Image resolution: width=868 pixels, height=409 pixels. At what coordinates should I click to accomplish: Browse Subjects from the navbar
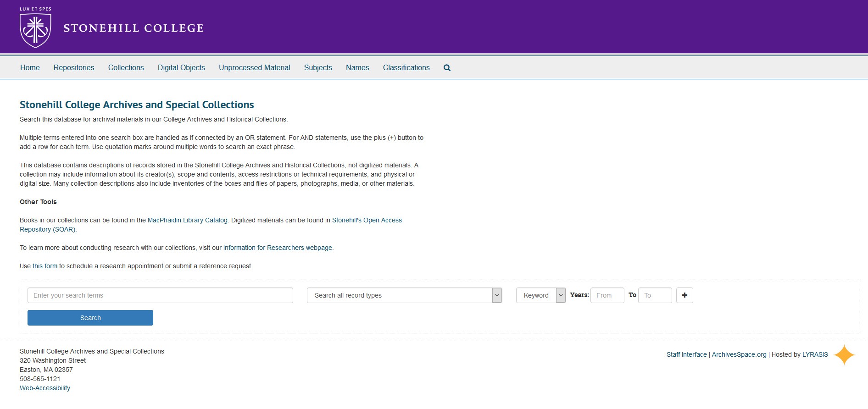coord(318,67)
